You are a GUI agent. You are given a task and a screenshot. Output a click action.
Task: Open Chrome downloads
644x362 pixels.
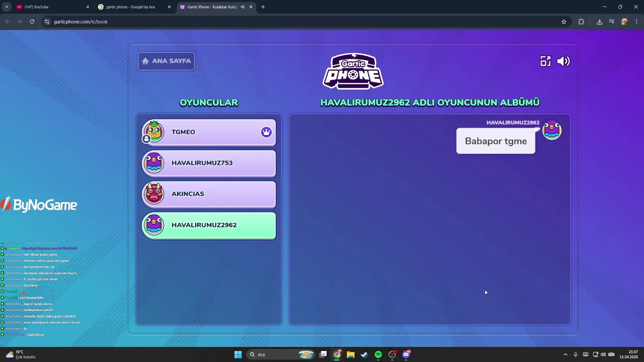tap(599, 22)
